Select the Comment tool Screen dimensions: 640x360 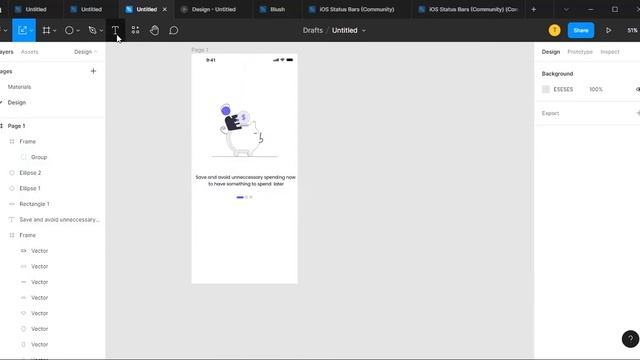point(173,30)
